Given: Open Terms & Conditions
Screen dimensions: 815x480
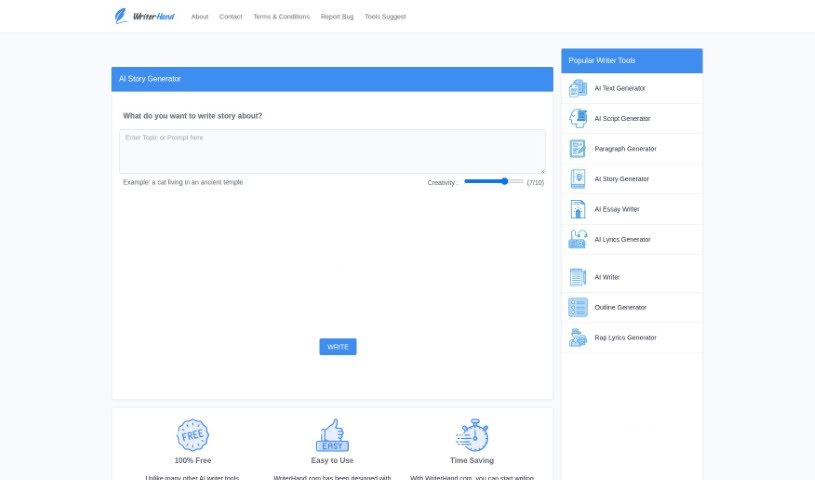Looking at the screenshot, I should tap(281, 17).
